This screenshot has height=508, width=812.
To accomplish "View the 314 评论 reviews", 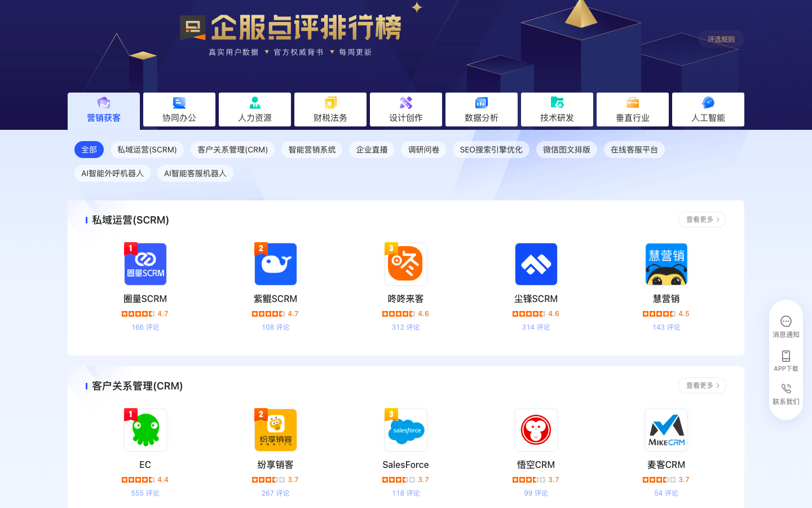I will pos(536,327).
